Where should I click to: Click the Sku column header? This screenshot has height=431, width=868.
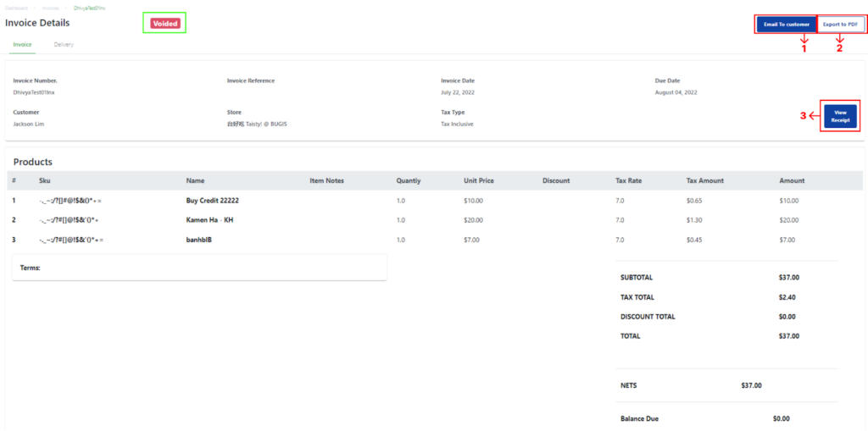pos(45,180)
